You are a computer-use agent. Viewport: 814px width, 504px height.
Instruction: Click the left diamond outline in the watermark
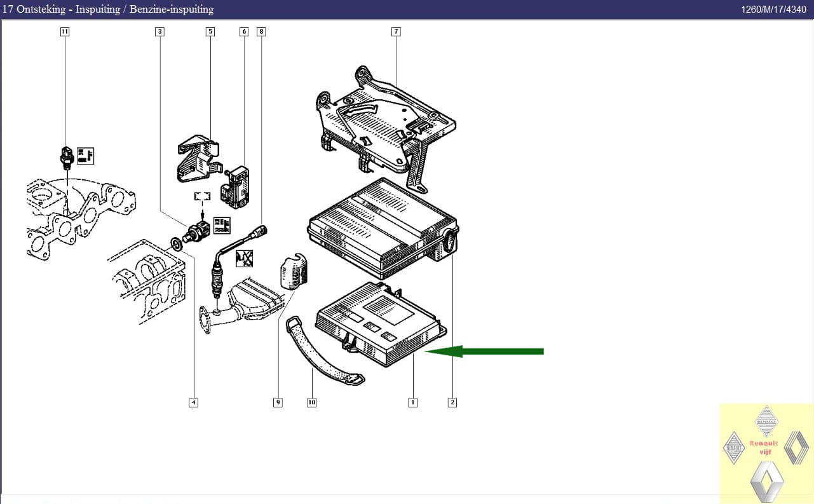click(734, 448)
